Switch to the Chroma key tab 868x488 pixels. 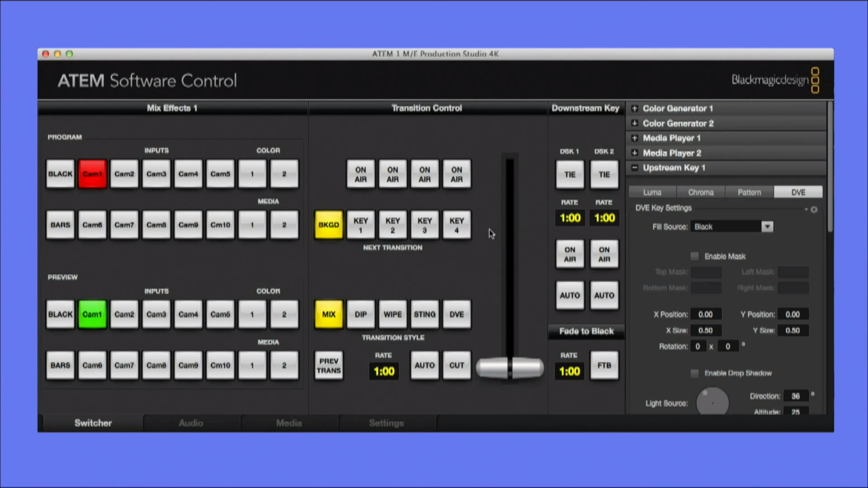point(701,192)
